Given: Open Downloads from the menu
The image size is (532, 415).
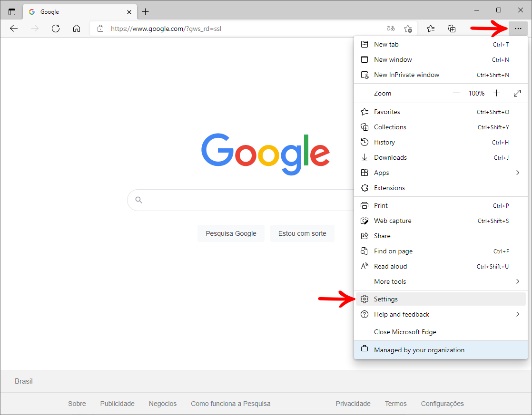Looking at the screenshot, I should pyautogui.click(x=440, y=158).
